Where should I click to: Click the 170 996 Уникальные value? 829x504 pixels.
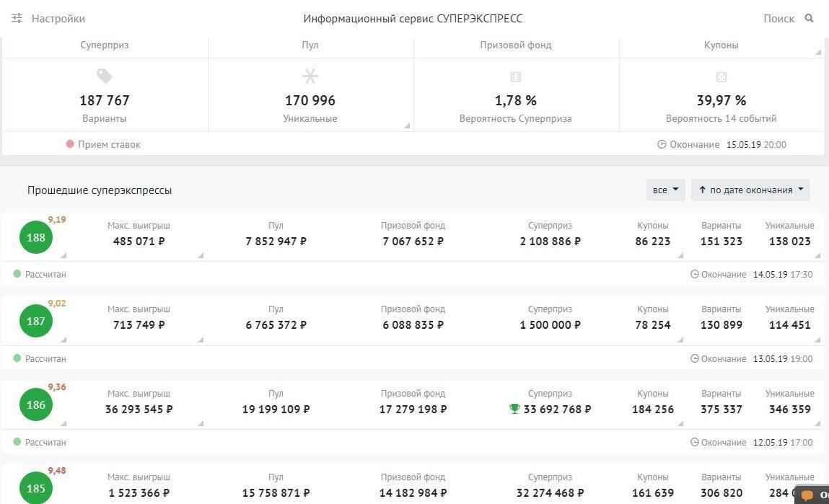(x=310, y=100)
